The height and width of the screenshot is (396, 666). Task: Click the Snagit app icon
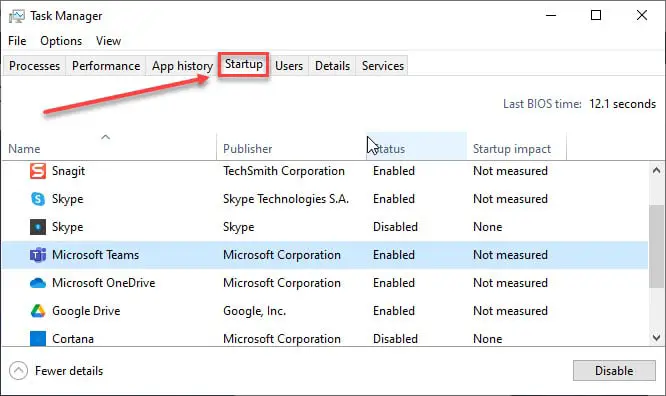click(38, 171)
